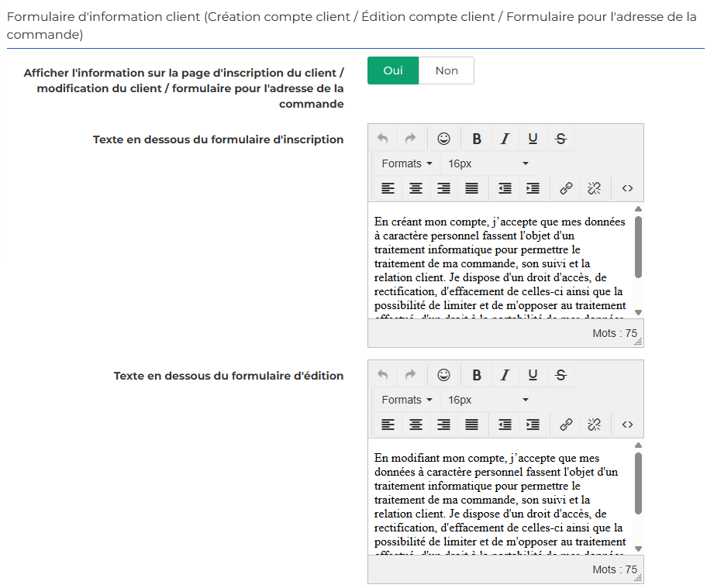This screenshot has height=588, width=714.
Task: Remove link in inscription editor
Action: click(x=595, y=188)
